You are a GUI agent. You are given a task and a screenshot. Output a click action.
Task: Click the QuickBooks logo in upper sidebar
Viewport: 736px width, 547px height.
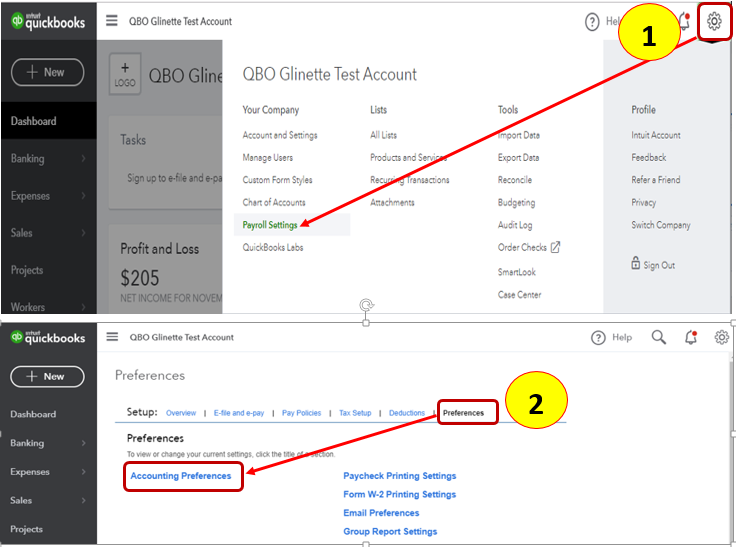pos(48,21)
